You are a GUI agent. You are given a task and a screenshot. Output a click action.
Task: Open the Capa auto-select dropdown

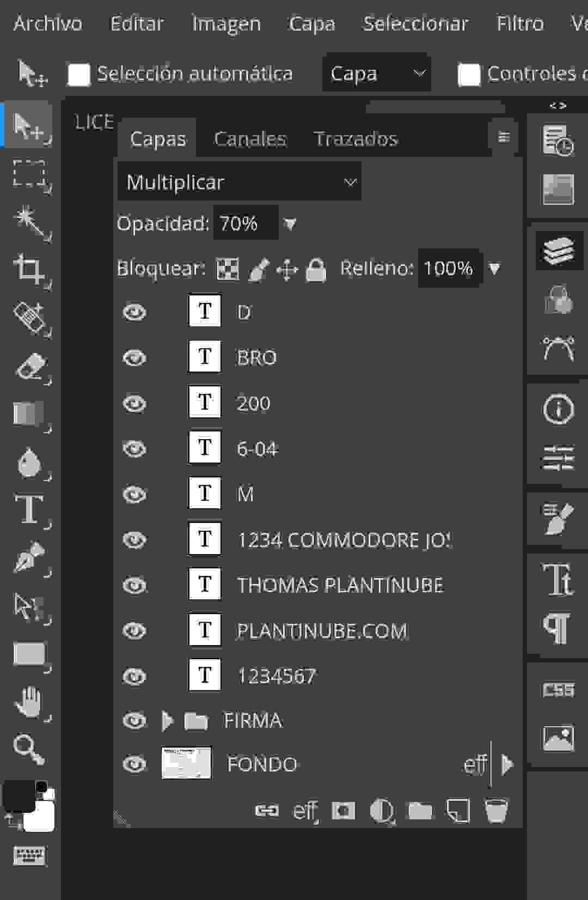(377, 73)
